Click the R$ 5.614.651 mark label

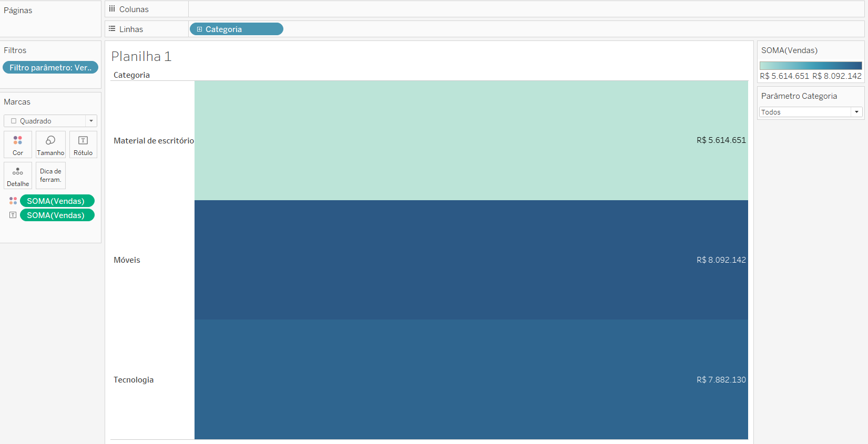pos(721,140)
